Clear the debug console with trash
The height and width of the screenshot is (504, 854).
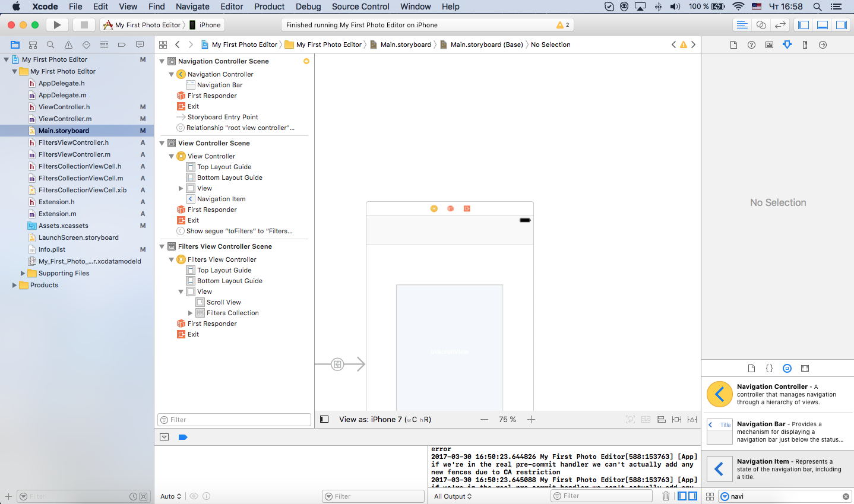coord(666,496)
